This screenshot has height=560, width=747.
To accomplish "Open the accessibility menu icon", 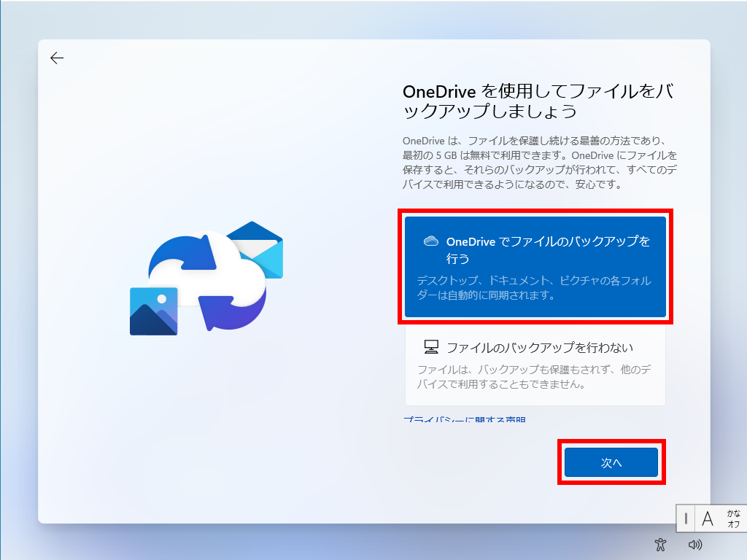I will 660,544.
